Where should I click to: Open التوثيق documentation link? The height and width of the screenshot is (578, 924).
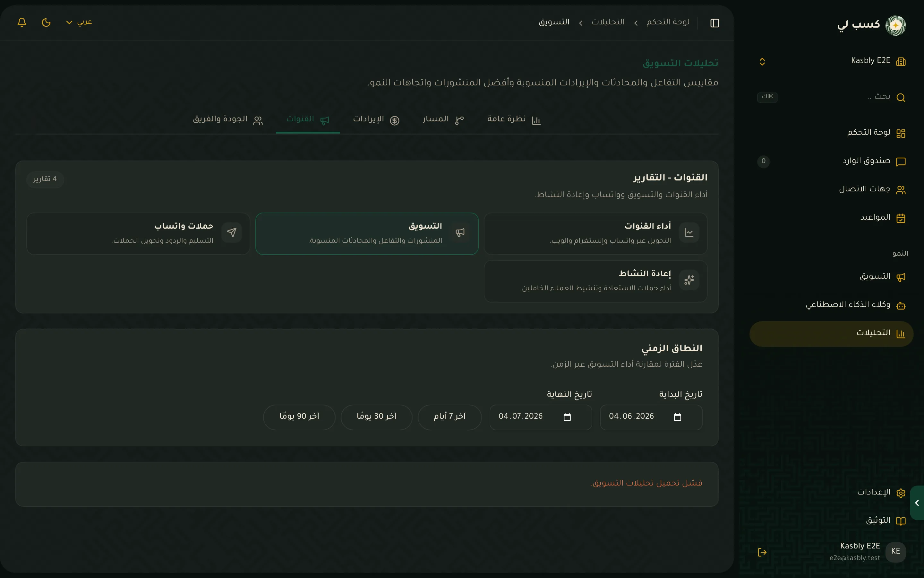(x=832, y=521)
